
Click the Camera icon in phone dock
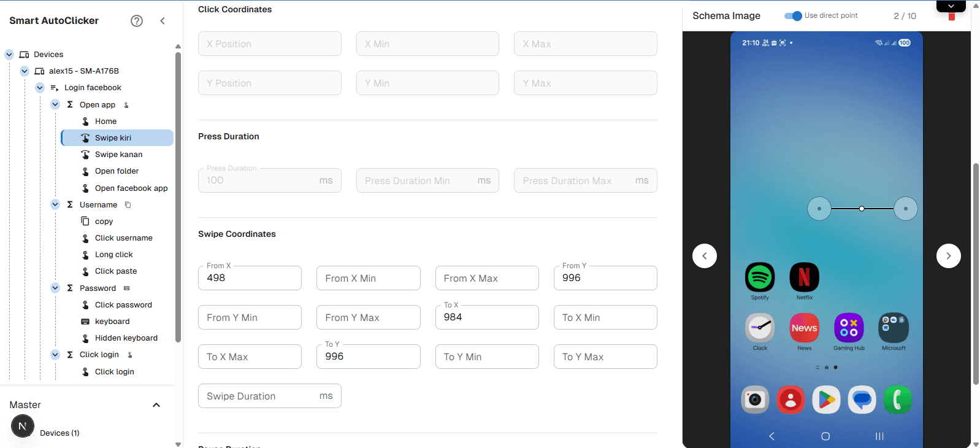(x=755, y=400)
